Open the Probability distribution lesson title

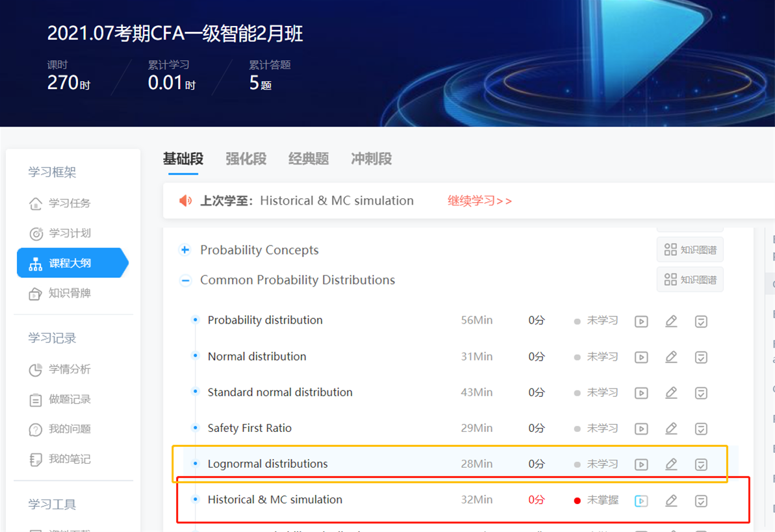click(x=265, y=320)
